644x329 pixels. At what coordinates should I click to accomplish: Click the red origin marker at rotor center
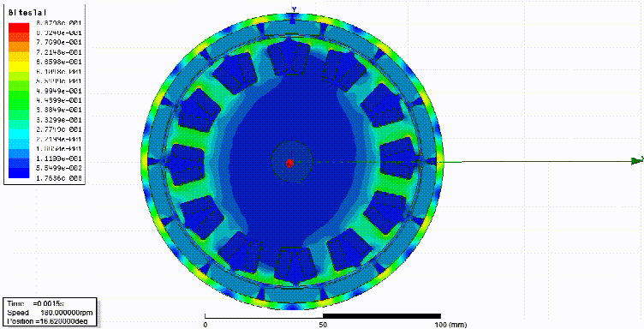click(x=289, y=163)
